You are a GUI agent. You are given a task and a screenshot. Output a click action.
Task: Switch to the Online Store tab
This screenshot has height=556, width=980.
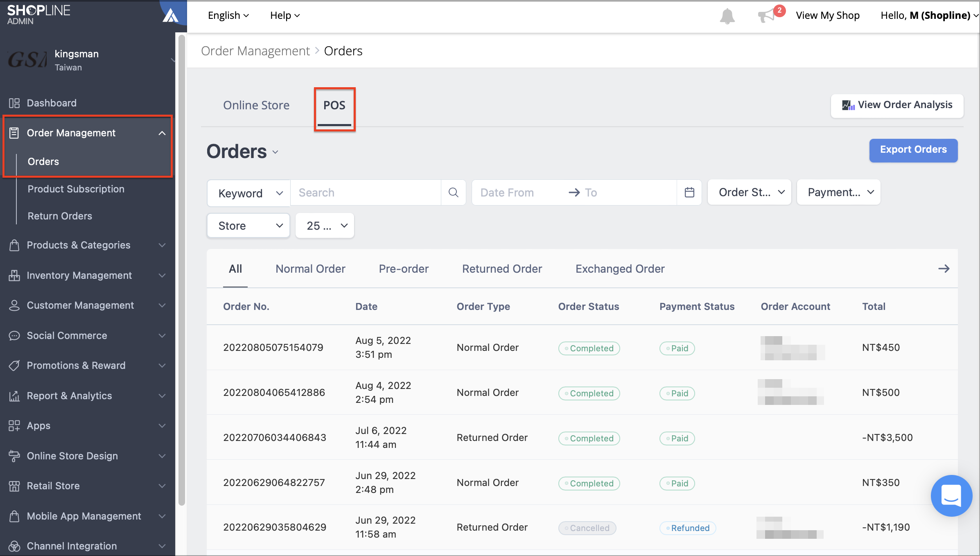point(256,105)
